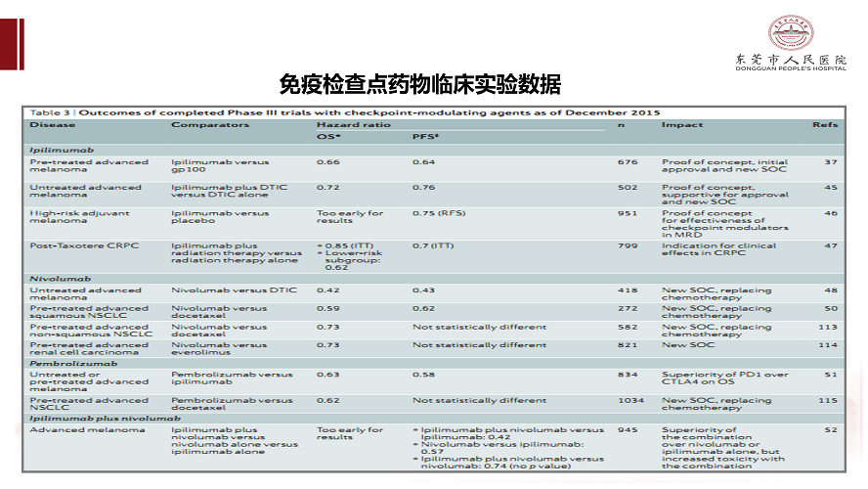Click the 'OS*' sub-header
Screen dimensions: 868x489
click(x=328, y=136)
